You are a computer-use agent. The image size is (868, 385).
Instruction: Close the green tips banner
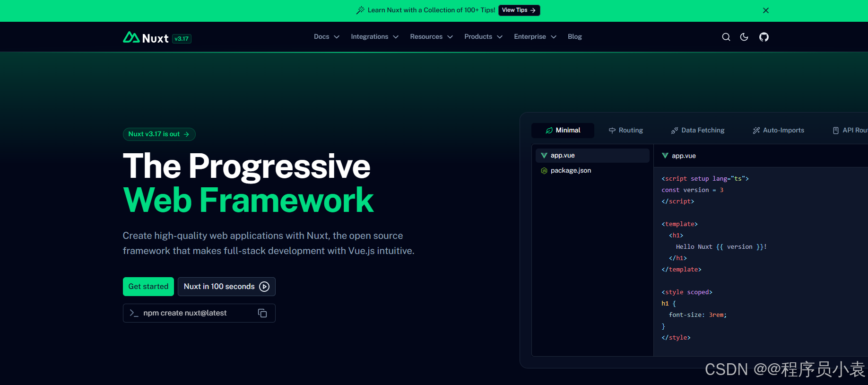click(x=766, y=10)
